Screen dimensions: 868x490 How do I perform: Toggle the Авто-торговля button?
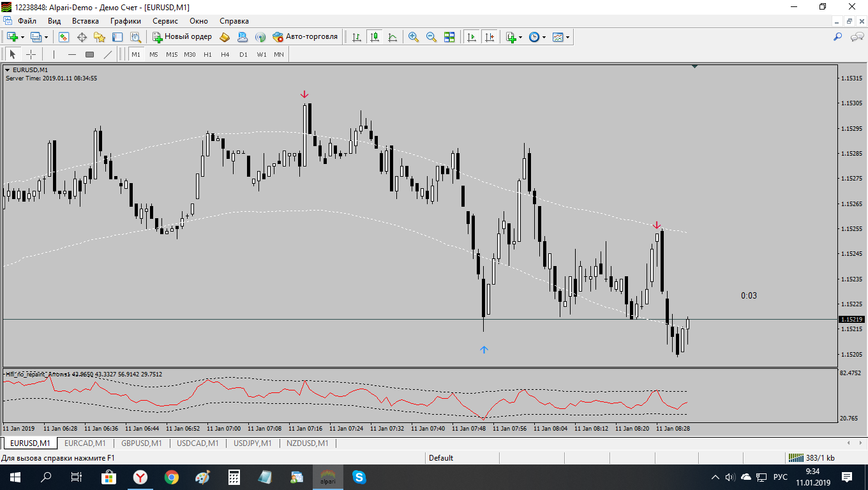pyautogui.click(x=305, y=37)
